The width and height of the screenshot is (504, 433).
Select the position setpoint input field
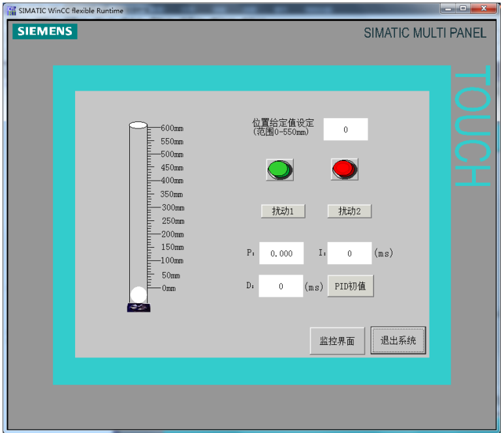pos(345,129)
